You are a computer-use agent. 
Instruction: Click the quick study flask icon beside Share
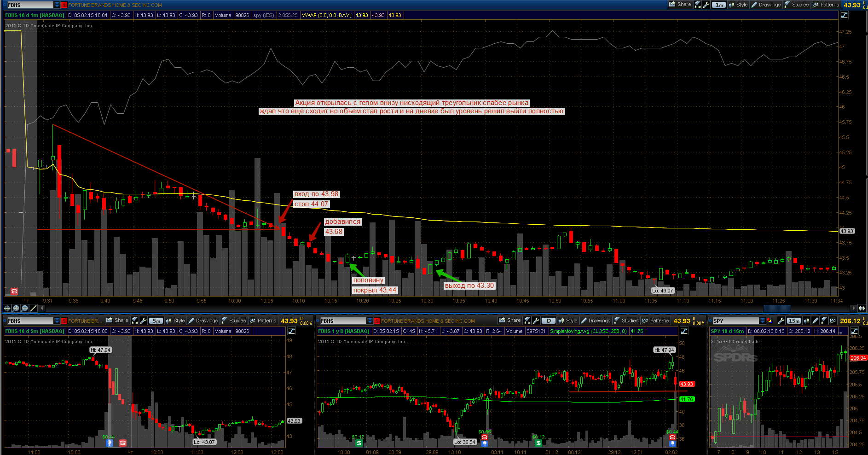pos(698,5)
